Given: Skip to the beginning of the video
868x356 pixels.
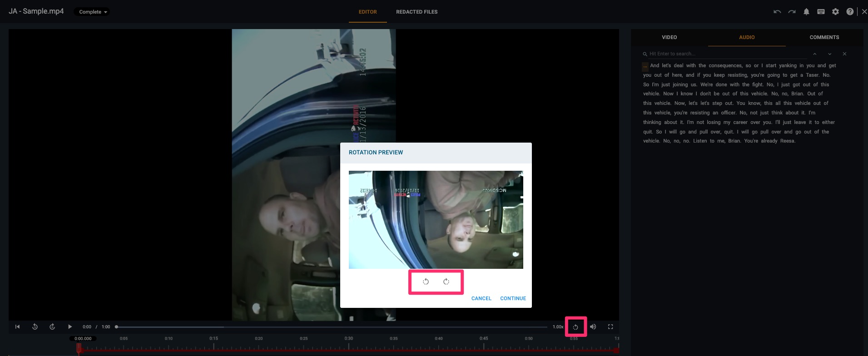Looking at the screenshot, I should click(17, 326).
